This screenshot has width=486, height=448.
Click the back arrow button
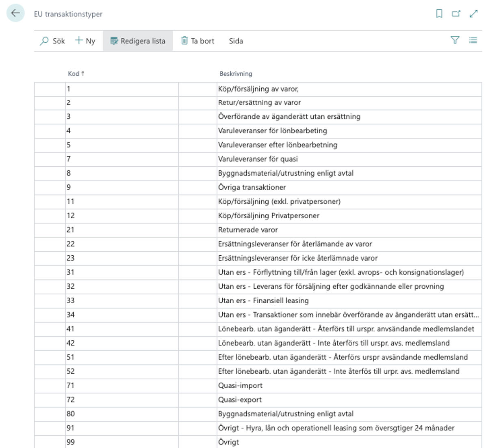[15, 13]
